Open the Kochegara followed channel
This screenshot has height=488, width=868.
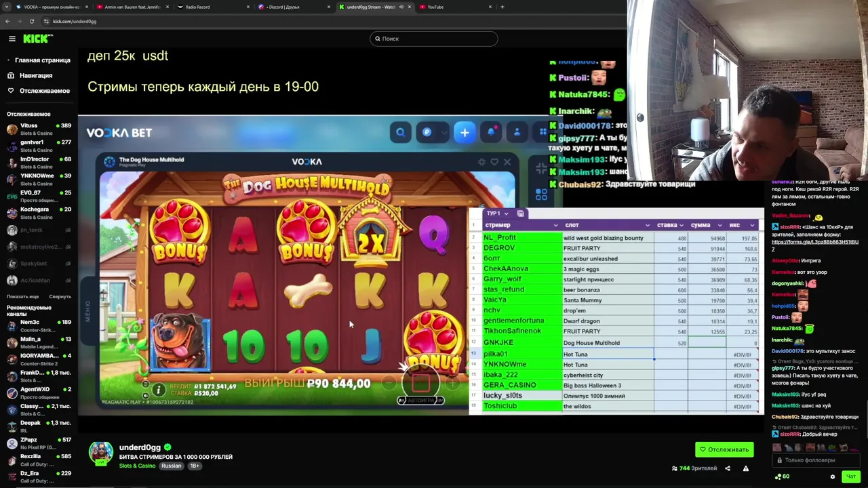click(x=39, y=213)
